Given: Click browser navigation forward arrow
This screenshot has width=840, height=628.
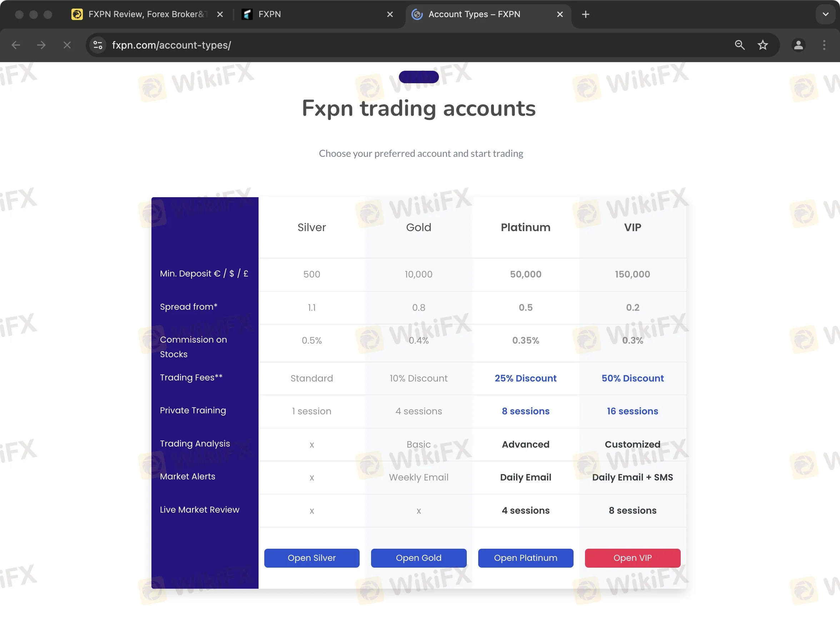Looking at the screenshot, I should (41, 45).
